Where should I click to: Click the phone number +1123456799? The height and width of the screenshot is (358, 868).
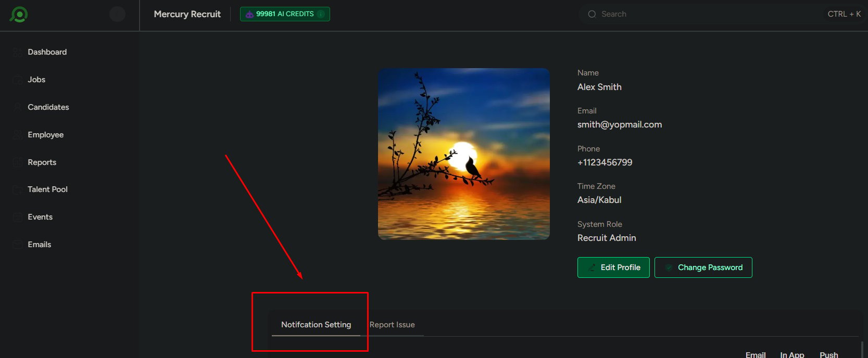[x=605, y=162]
